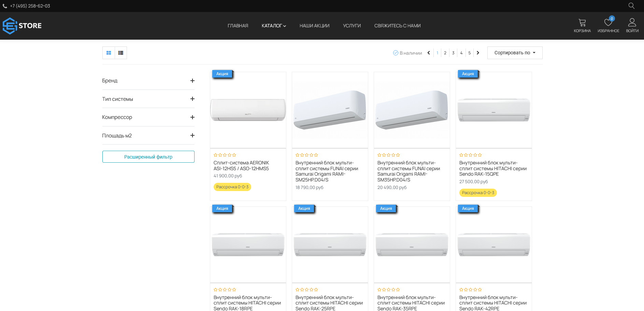This screenshot has height=311, width=644.
Task: Click Акция badge on HITACHI RAK-42RPE
Action: click(468, 208)
